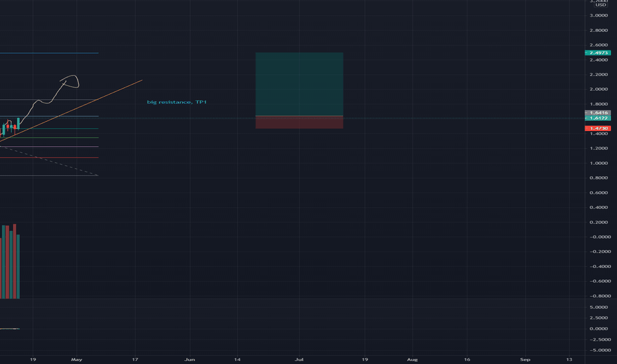The image size is (617, 364).
Task: Click the 3.0000 price axis label
Action: click(598, 15)
